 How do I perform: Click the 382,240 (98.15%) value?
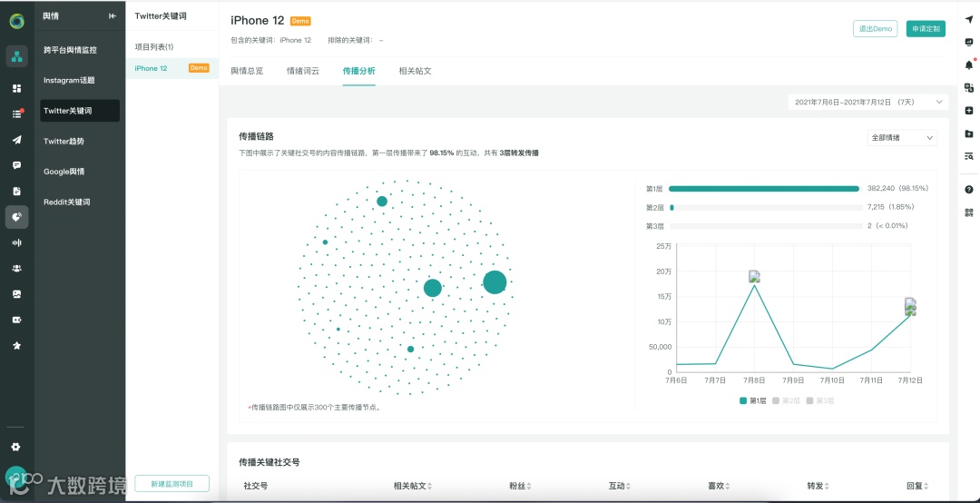tap(898, 188)
